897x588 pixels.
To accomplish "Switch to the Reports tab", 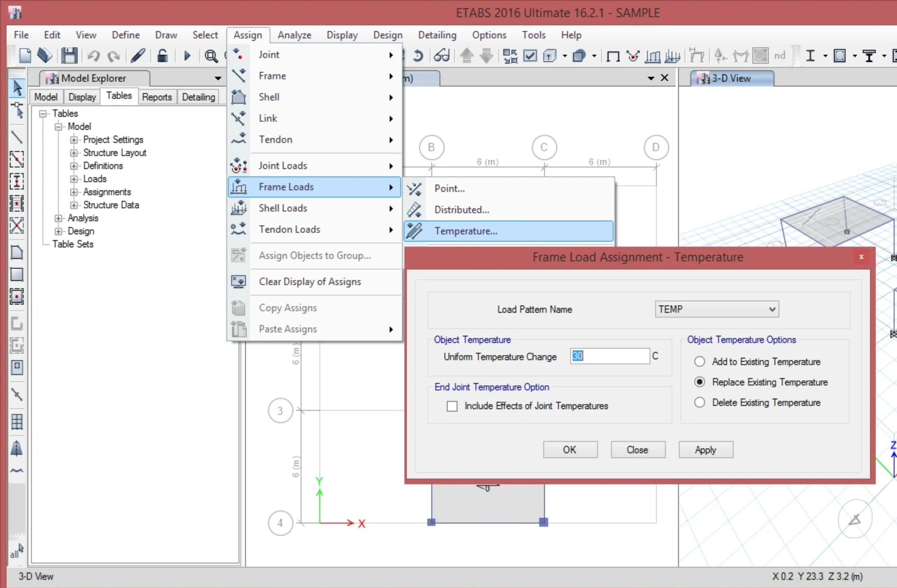I will pos(157,97).
